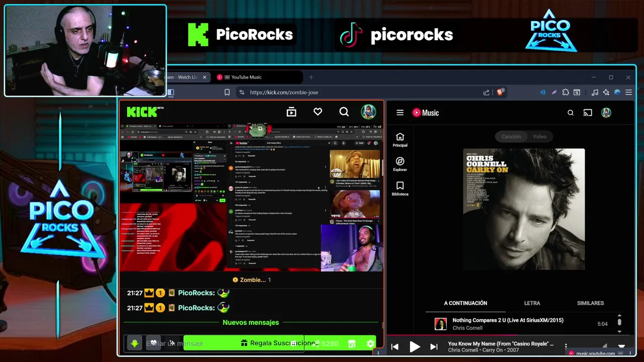
Task: Open current song more options menu
Action: click(566, 346)
